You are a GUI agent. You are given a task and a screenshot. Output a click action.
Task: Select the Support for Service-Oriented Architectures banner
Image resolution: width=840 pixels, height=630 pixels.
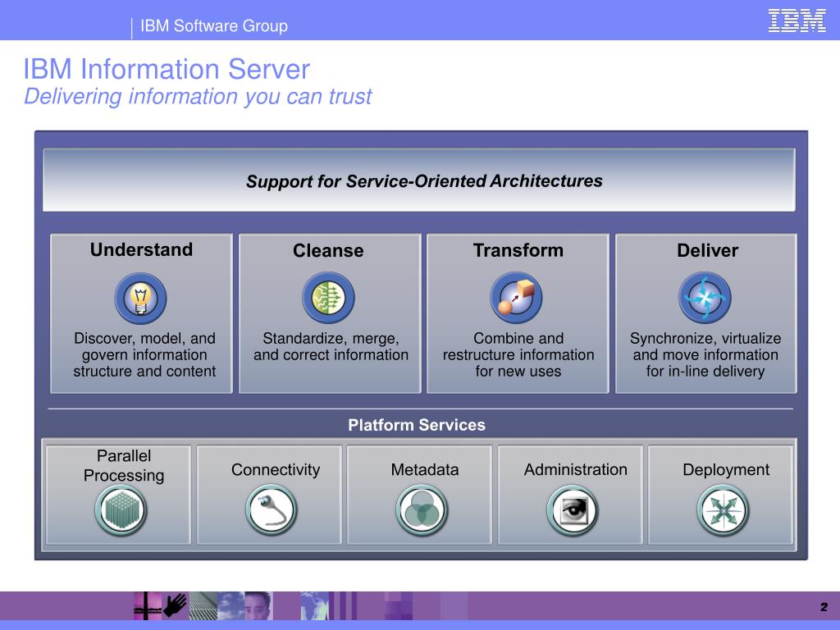tap(419, 180)
